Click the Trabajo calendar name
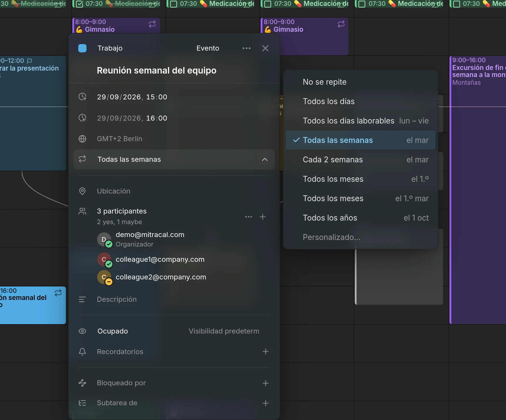 (x=110, y=48)
